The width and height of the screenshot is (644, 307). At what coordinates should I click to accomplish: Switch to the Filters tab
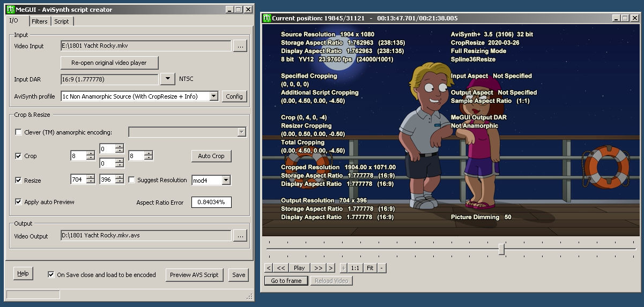tap(39, 21)
